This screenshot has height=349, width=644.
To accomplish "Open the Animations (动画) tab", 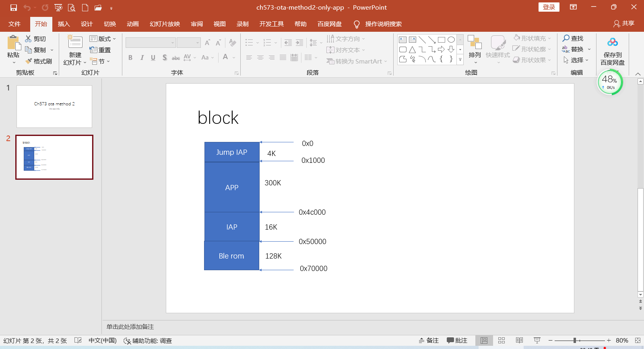I will (133, 24).
